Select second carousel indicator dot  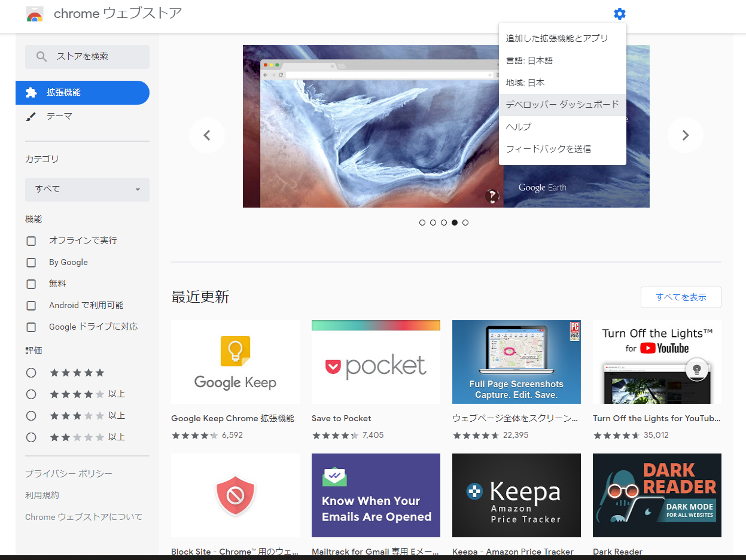pos(433,223)
